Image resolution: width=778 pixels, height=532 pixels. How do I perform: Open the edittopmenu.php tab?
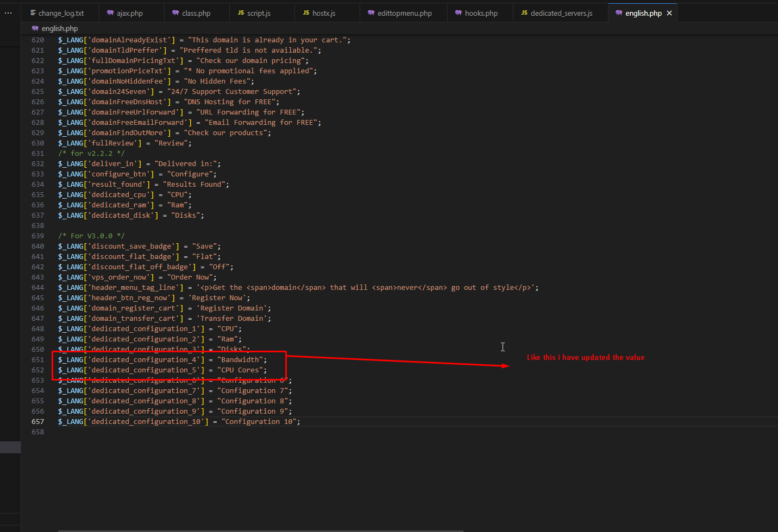pos(405,13)
